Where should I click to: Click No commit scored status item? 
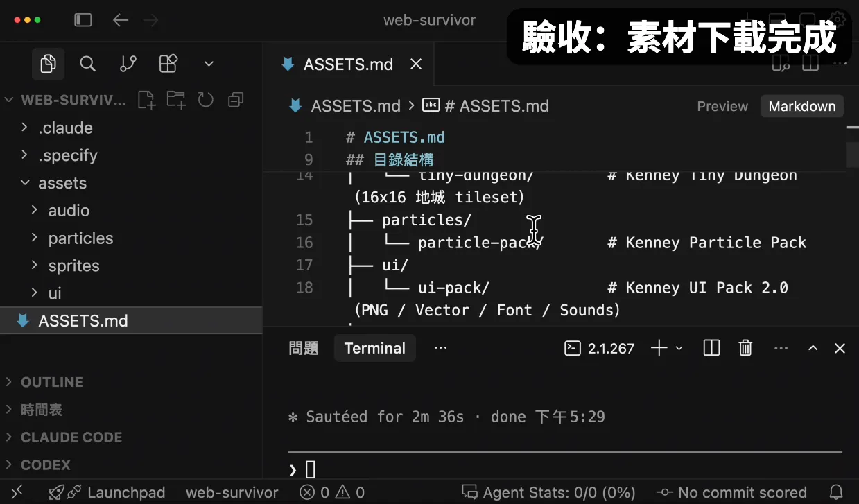tap(731, 492)
